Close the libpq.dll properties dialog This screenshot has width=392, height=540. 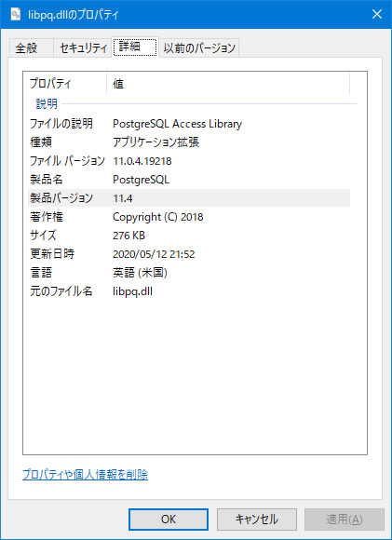click(x=377, y=15)
